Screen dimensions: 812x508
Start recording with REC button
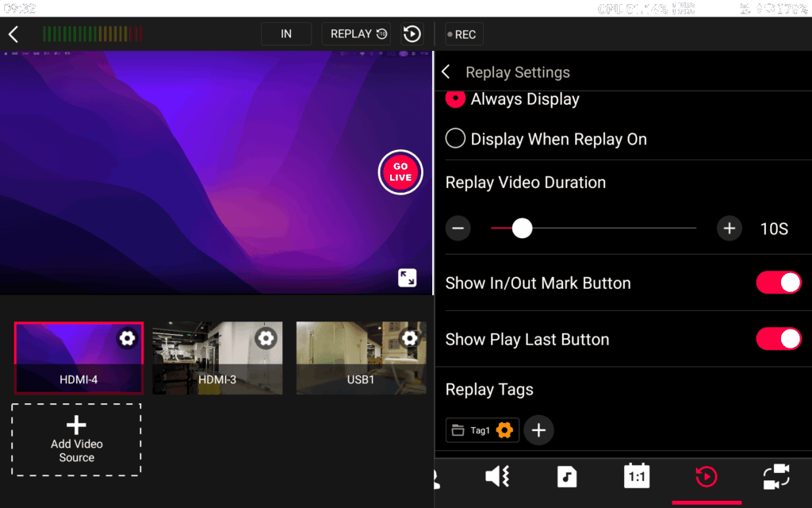coord(464,34)
